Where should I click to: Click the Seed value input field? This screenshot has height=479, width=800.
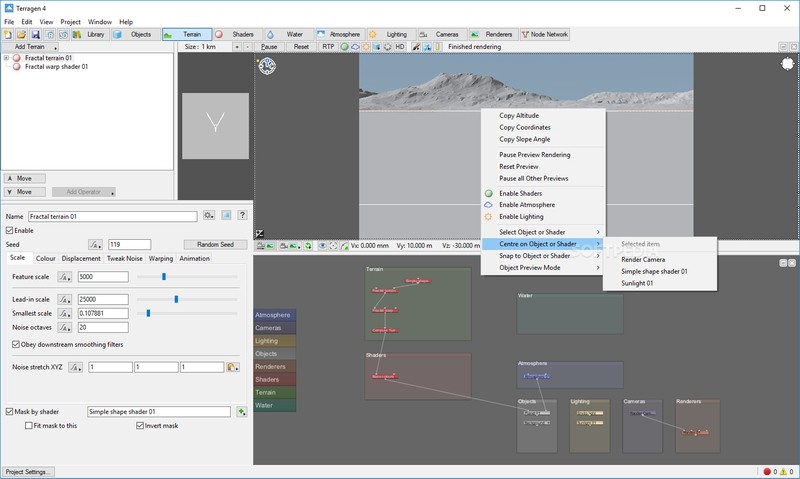point(129,244)
